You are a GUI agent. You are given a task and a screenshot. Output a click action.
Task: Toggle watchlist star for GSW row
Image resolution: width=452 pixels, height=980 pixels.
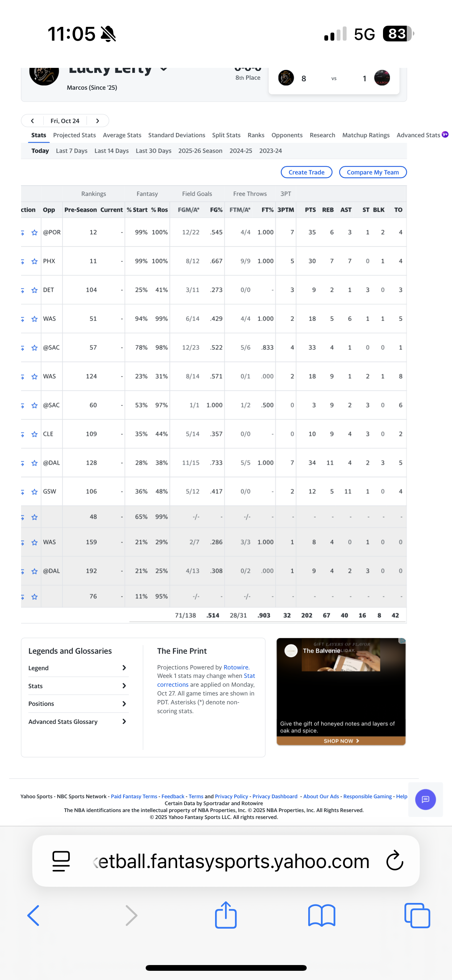pyautogui.click(x=35, y=492)
